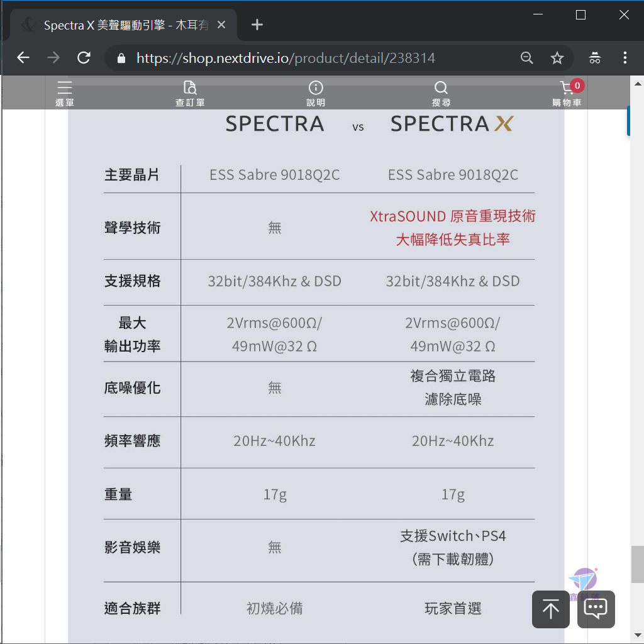644x644 pixels.
Task: Click the browser zoom magnifier icon
Action: [x=526, y=58]
